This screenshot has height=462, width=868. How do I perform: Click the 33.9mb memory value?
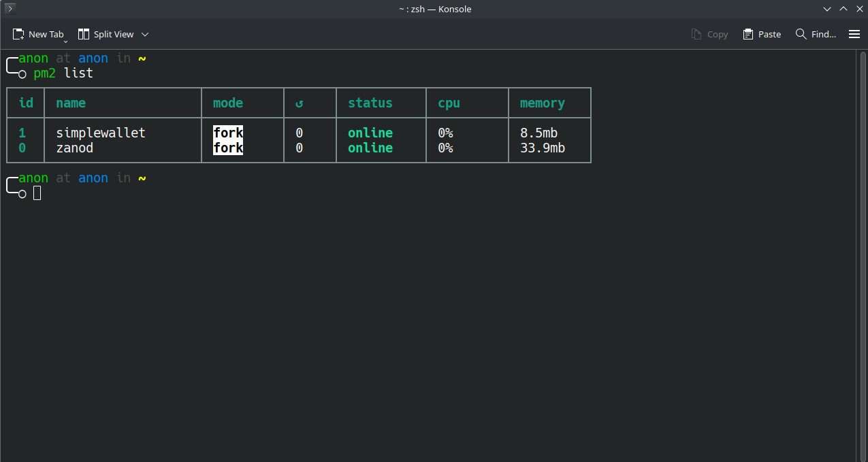pos(543,148)
